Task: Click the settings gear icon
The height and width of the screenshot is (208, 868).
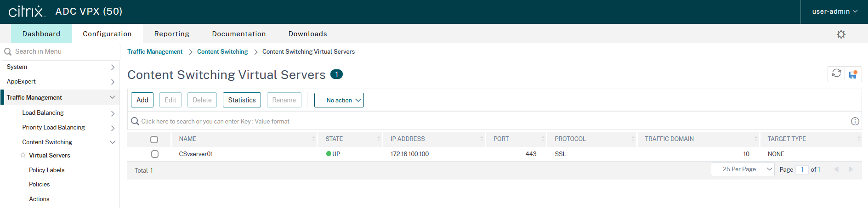Action: click(x=841, y=34)
